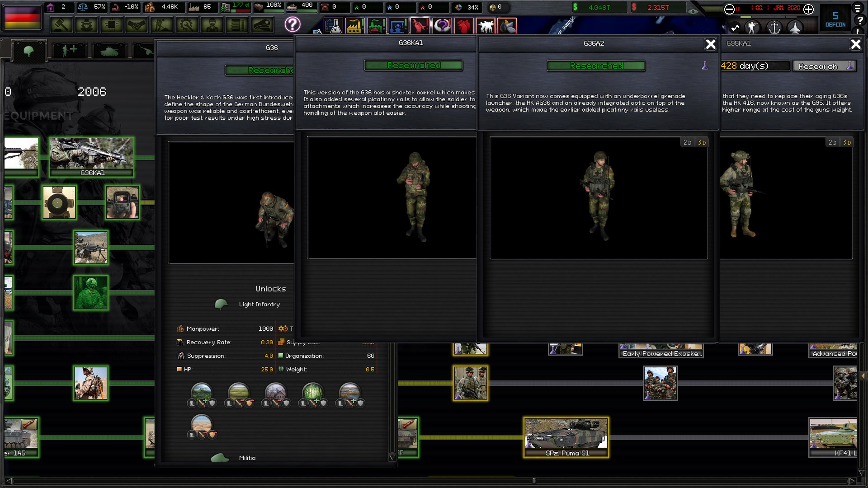Select the rifleman army map mode
868x488 pixels.
(x=753, y=28)
